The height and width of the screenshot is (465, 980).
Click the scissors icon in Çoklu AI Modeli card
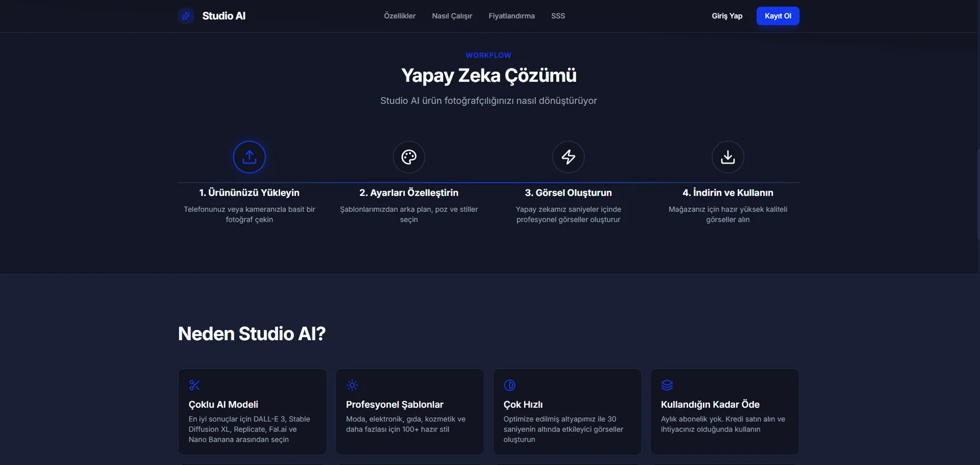click(194, 385)
